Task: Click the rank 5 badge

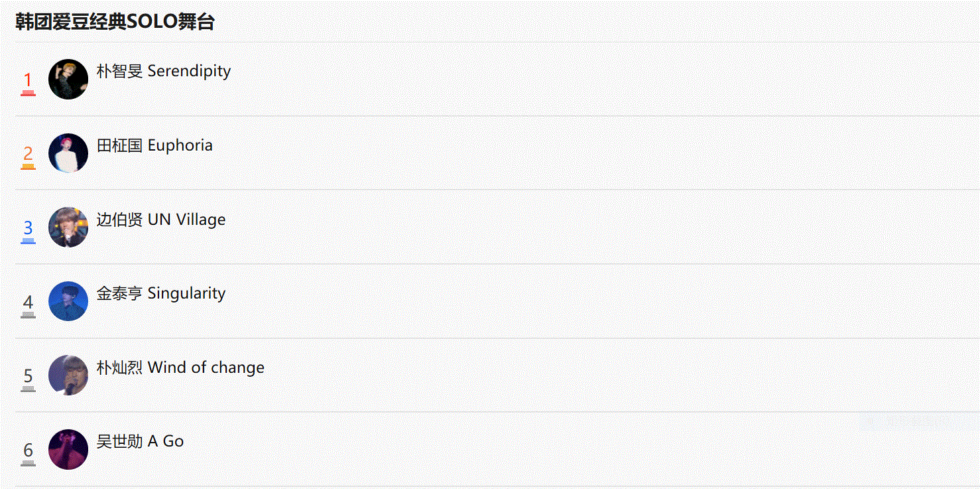Action: click(x=28, y=379)
